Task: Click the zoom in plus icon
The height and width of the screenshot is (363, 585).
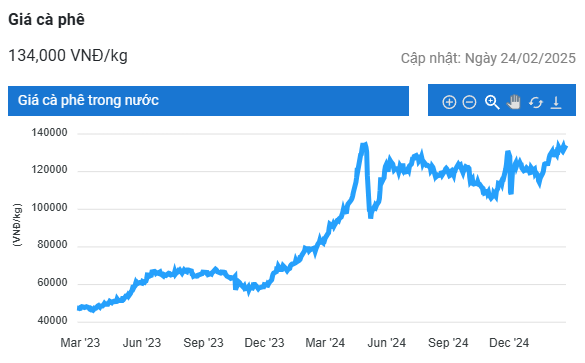Action: click(449, 102)
